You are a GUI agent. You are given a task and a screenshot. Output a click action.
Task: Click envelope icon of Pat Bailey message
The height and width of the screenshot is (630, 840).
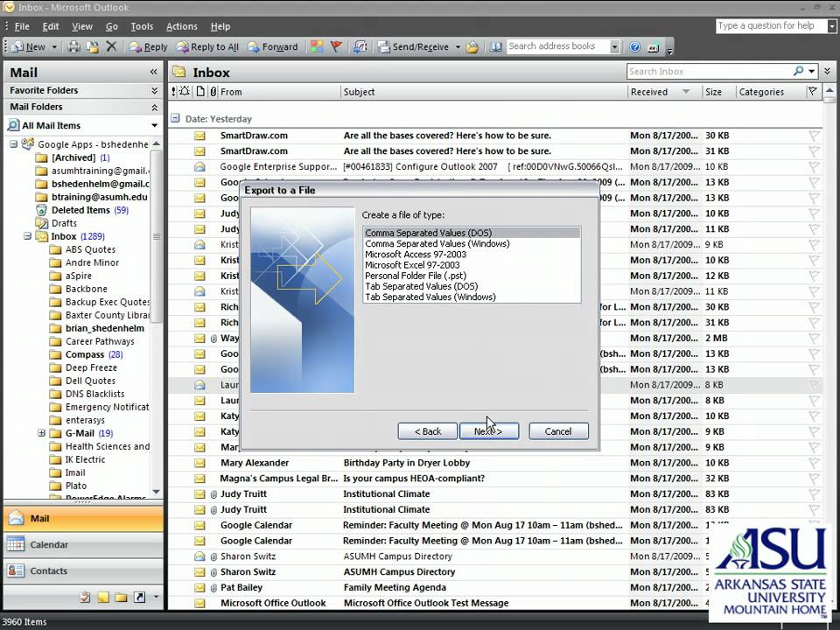point(199,588)
